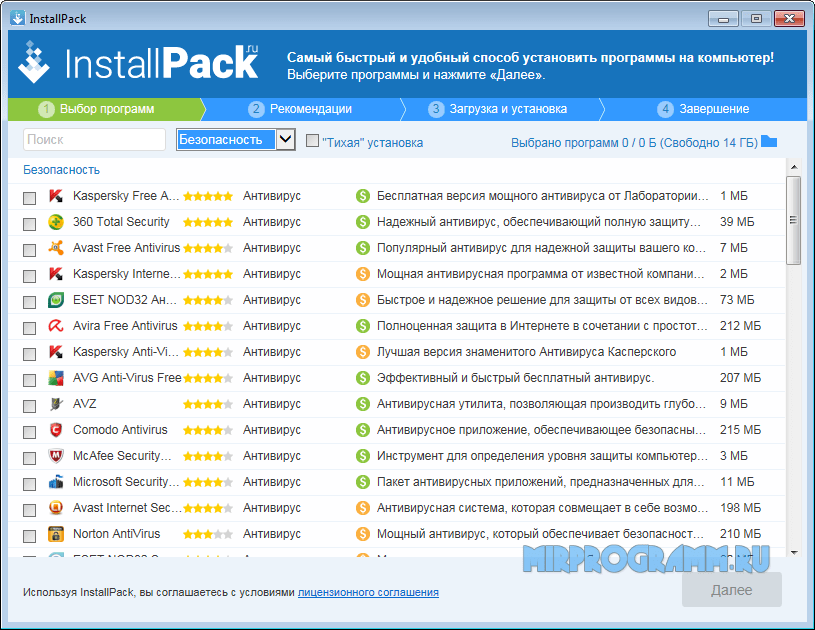The width and height of the screenshot is (815, 630).
Task: Tick the ESET NOD32 checkbox
Action: pyautogui.click(x=30, y=302)
